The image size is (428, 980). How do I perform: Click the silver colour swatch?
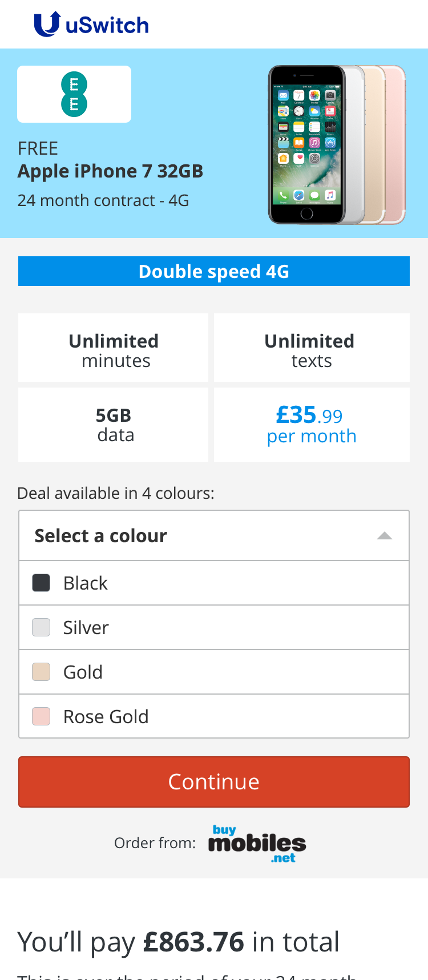(x=41, y=628)
